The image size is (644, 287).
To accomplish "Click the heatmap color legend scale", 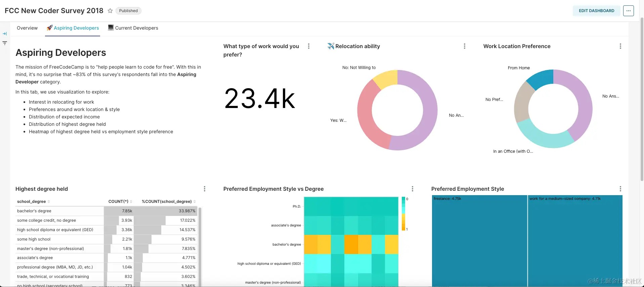I will point(403,214).
